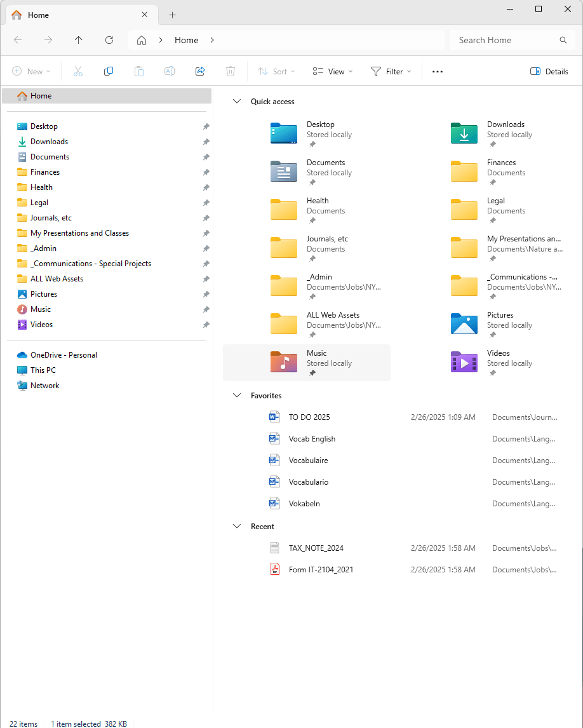Image resolution: width=583 pixels, height=728 pixels.
Task: Collapse the Favorites section
Action: pos(237,396)
